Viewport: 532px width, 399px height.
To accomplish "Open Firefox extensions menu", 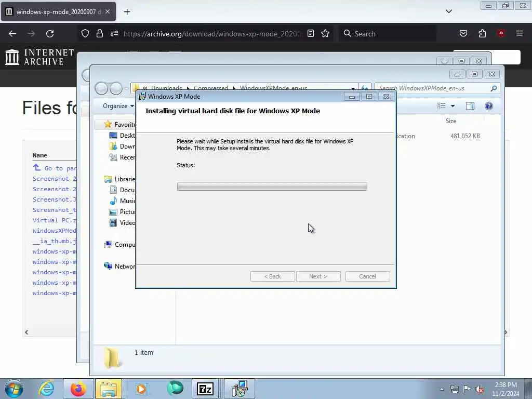I will point(482,33).
